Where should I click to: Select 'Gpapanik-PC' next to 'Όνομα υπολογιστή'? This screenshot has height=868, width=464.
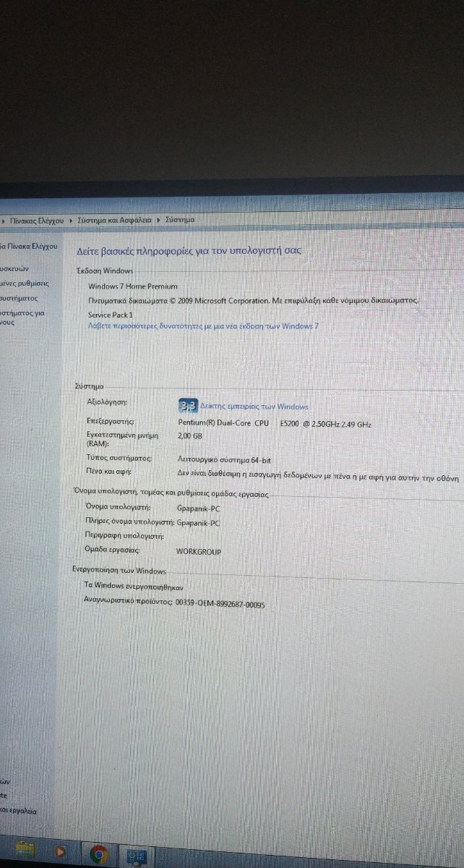click(x=198, y=507)
